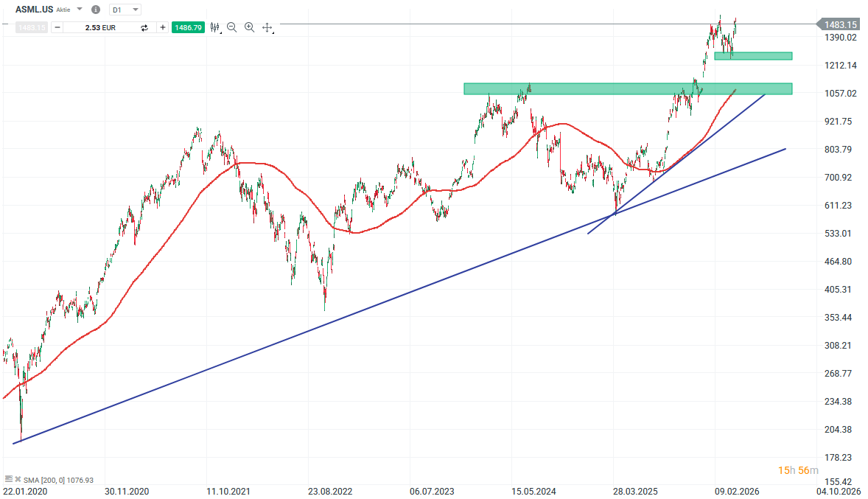
Task: Open SMA indicator settings via its gear icon
Action: 9,479
